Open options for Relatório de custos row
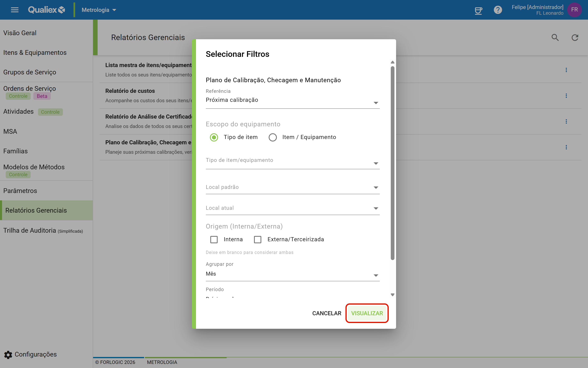Viewport: 588px width, 368px height. [566, 96]
